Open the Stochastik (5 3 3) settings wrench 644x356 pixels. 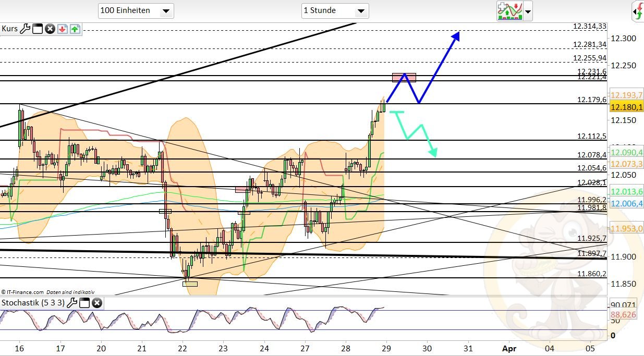click(x=72, y=303)
